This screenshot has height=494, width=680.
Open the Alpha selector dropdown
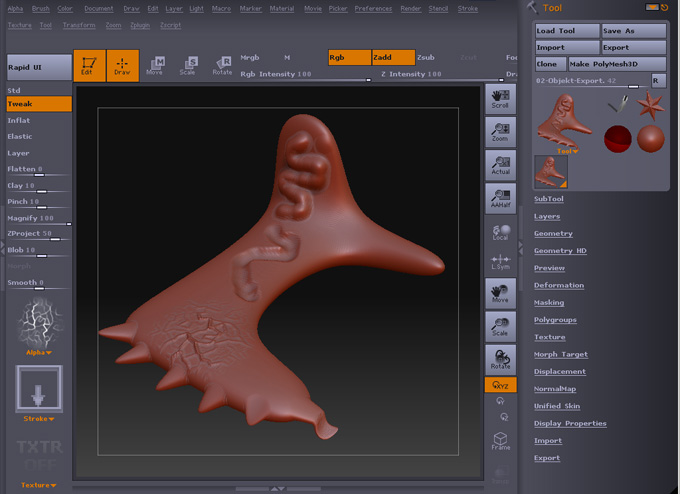coord(39,352)
